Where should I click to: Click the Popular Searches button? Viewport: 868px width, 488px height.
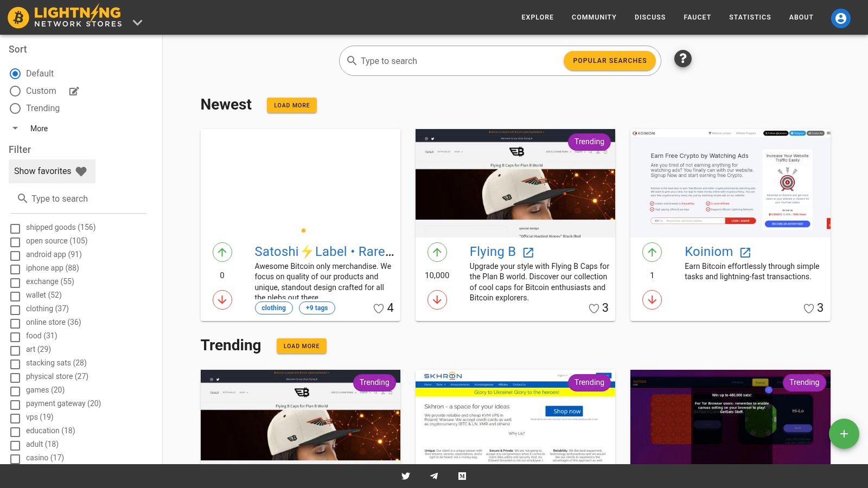click(x=610, y=61)
